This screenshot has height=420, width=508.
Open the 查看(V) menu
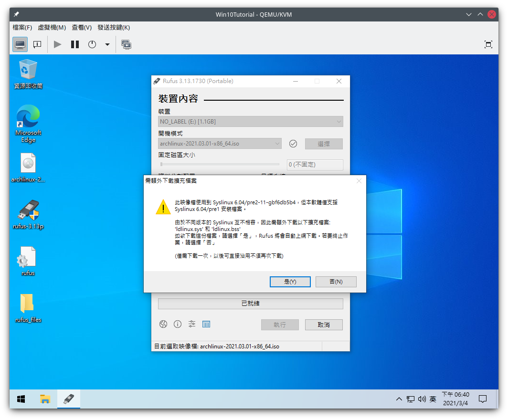pyautogui.click(x=82, y=28)
